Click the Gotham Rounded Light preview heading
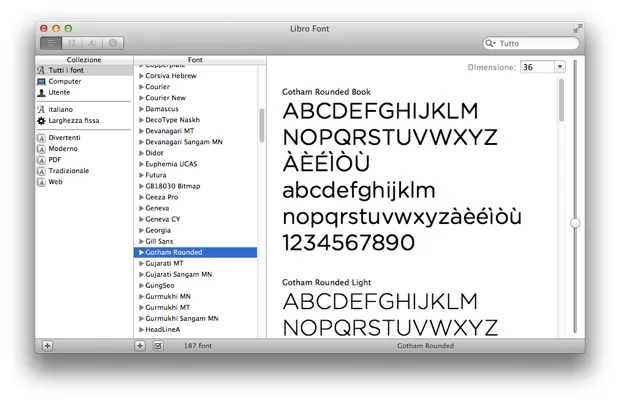This screenshot has width=620, height=402. (x=327, y=282)
